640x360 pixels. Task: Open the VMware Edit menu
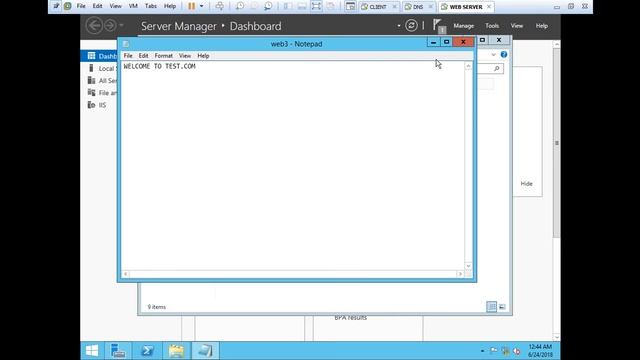[x=97, y=6]
